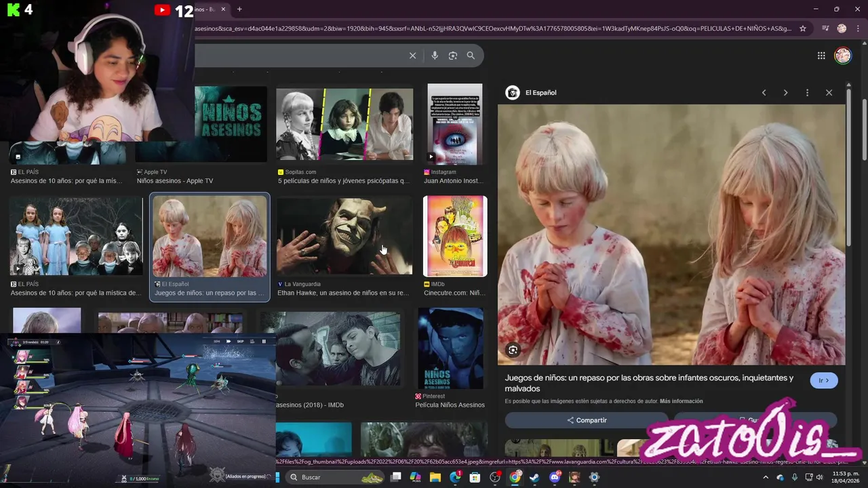Close the current Chrome tab

click(x=223, y=9)
